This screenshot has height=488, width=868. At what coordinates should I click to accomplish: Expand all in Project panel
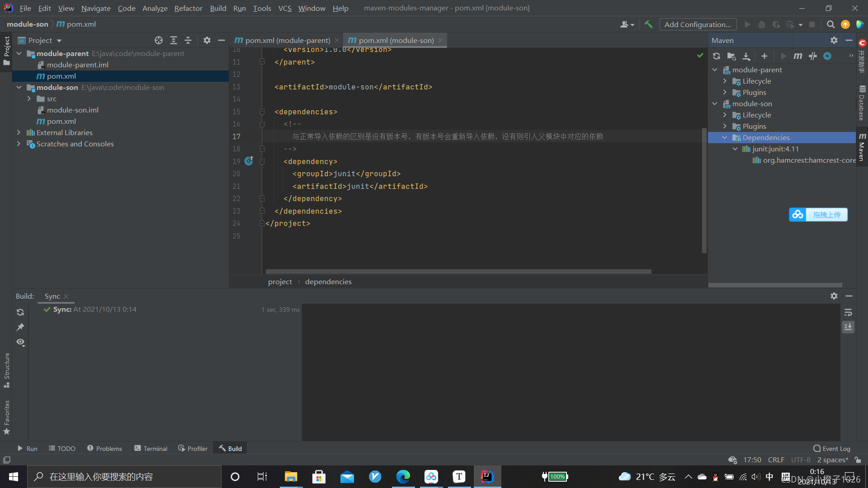point(174,40)
